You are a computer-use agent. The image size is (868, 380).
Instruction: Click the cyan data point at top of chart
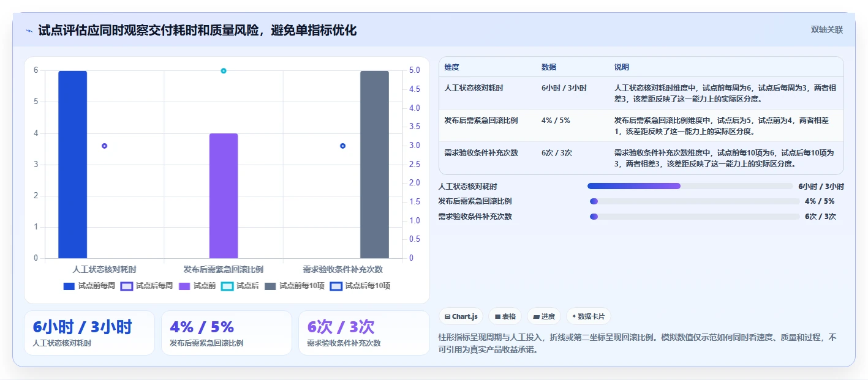pos(224,71)
